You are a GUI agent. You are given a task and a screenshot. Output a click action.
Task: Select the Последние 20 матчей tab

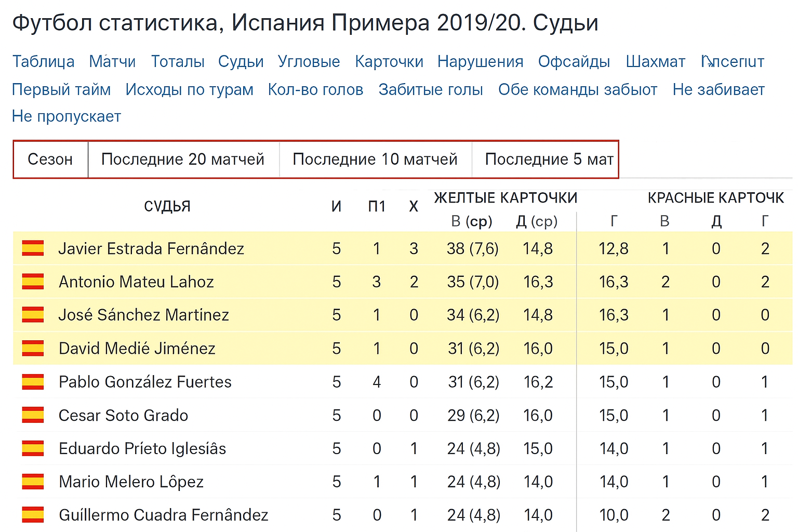click(x=183, y=159)
